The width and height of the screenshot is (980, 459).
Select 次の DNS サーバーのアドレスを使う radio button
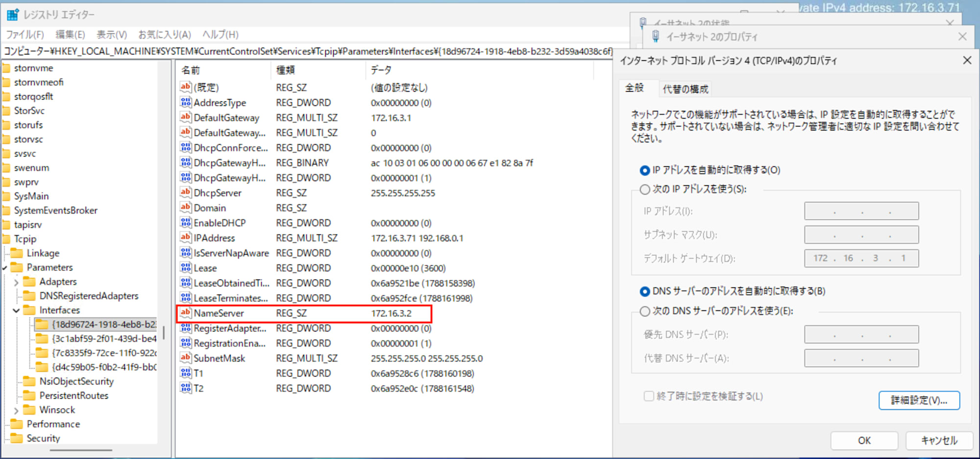645,311
